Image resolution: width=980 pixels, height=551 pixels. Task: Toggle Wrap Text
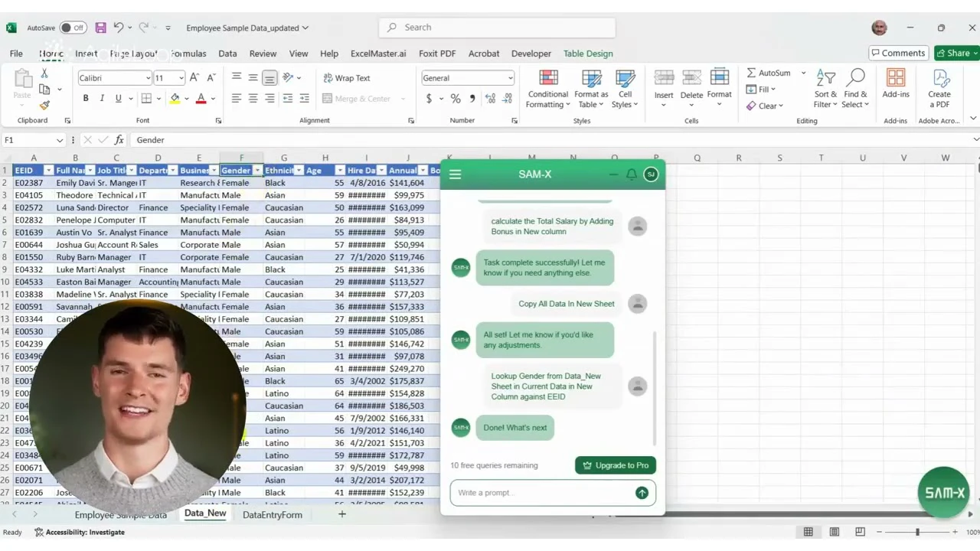346,78
